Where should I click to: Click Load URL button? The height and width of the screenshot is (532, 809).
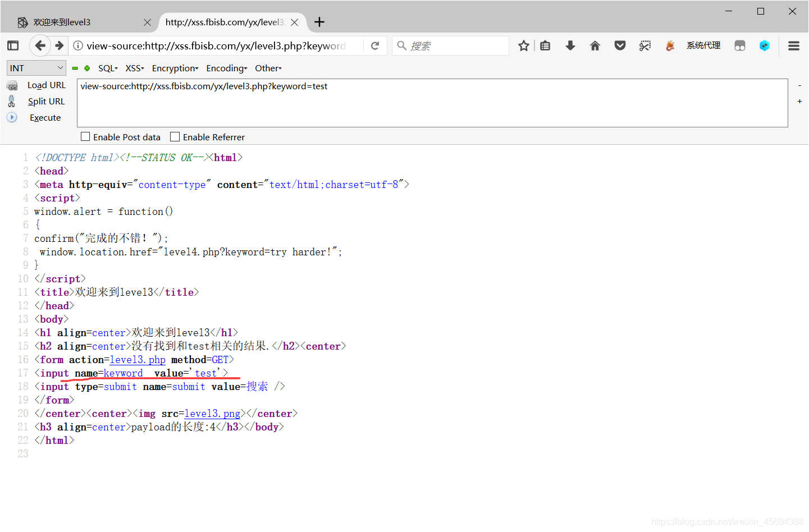pyautogui.click(x=47, y=85)
